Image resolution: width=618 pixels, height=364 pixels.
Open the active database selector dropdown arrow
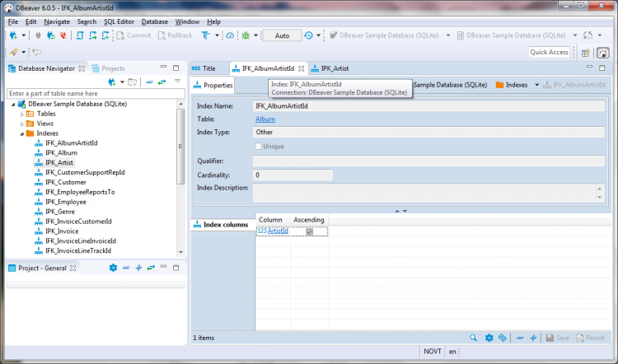coord(575,35)
